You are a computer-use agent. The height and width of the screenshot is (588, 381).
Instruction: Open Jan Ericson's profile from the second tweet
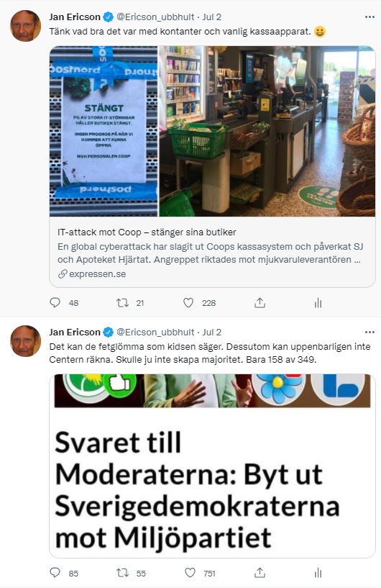click(x=75, y=332)
